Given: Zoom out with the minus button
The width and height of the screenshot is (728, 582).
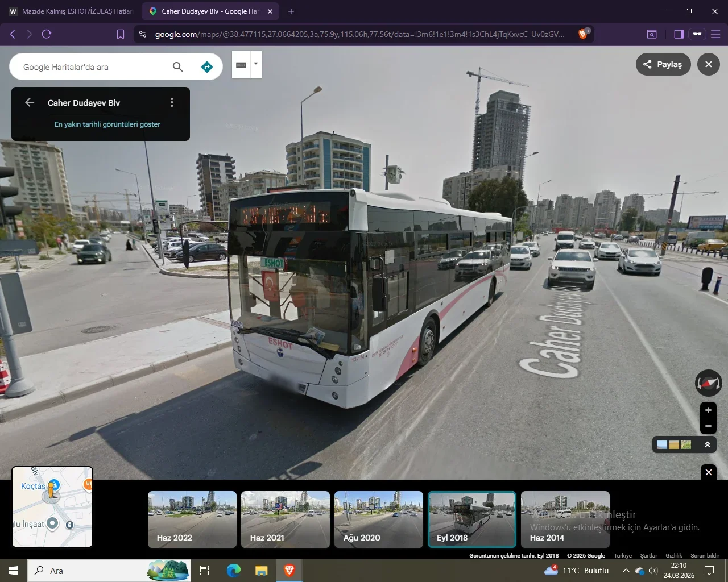Looking at the screenshot, I should point(708,426).
